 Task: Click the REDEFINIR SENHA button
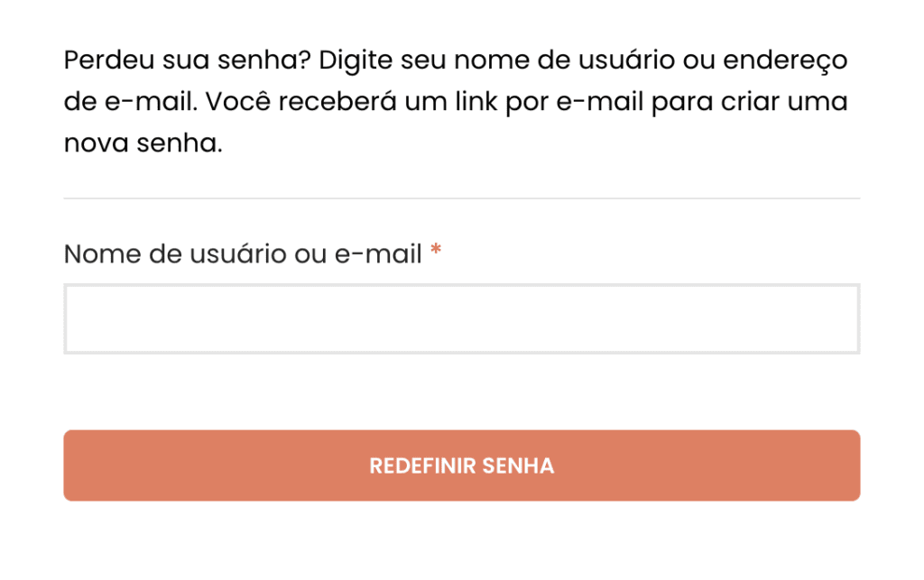pos(461,465)
